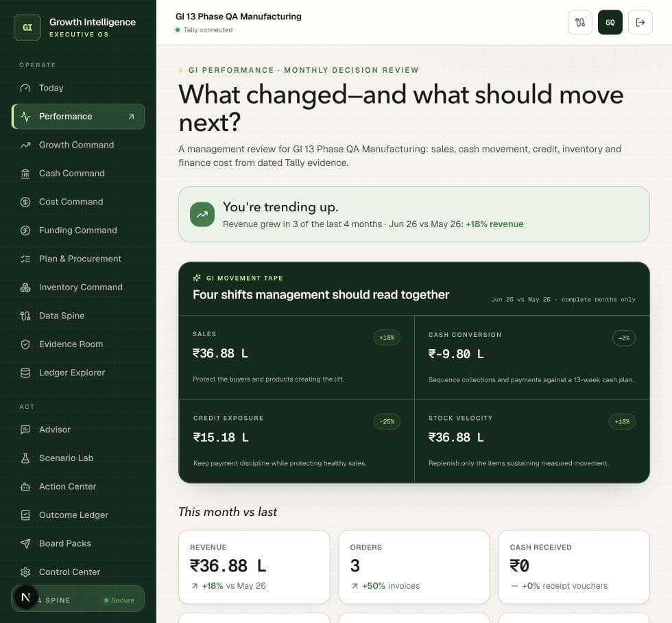Open the Stock Velocity tile

pyautogui.click(x=532, y=441)
